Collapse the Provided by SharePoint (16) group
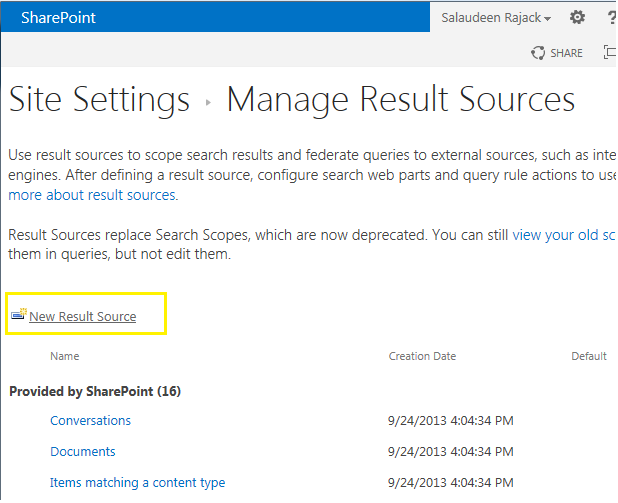 click(x=95, y=391)
